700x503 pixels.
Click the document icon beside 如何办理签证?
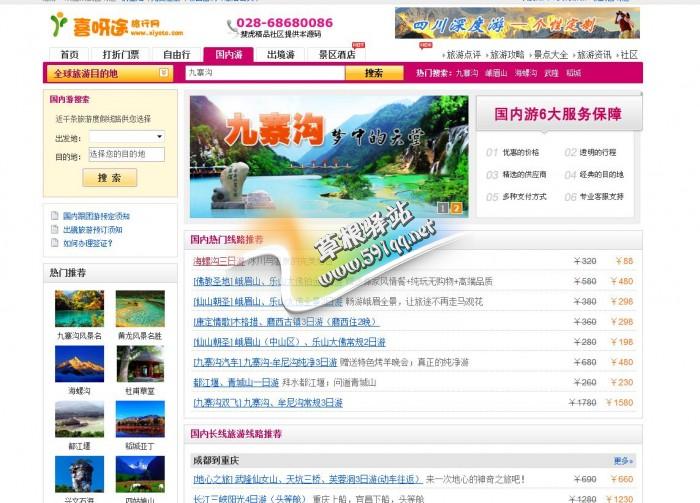coord(54,243)
